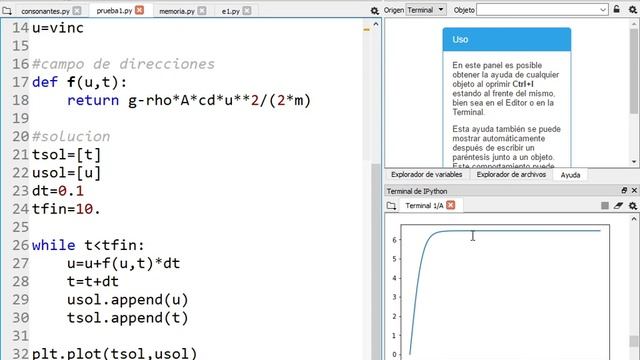Click the 'tfin=10.' line
Screen dimensions: 640x360
pyautogui.click(x=66, y=209)
